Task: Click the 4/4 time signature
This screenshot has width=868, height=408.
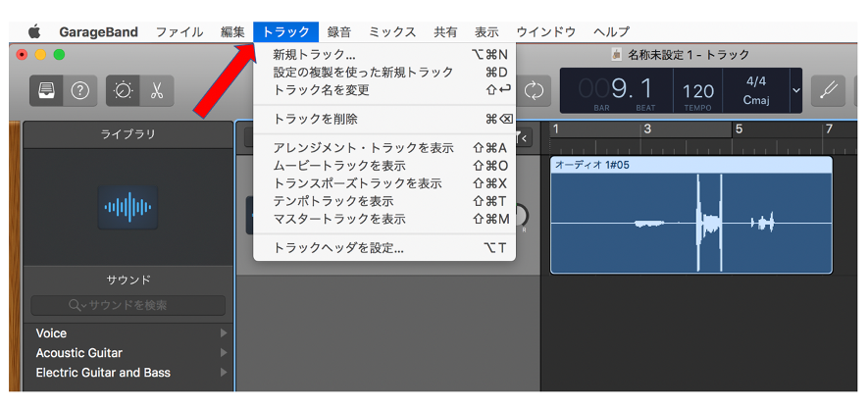Action: tap(755, 81)
